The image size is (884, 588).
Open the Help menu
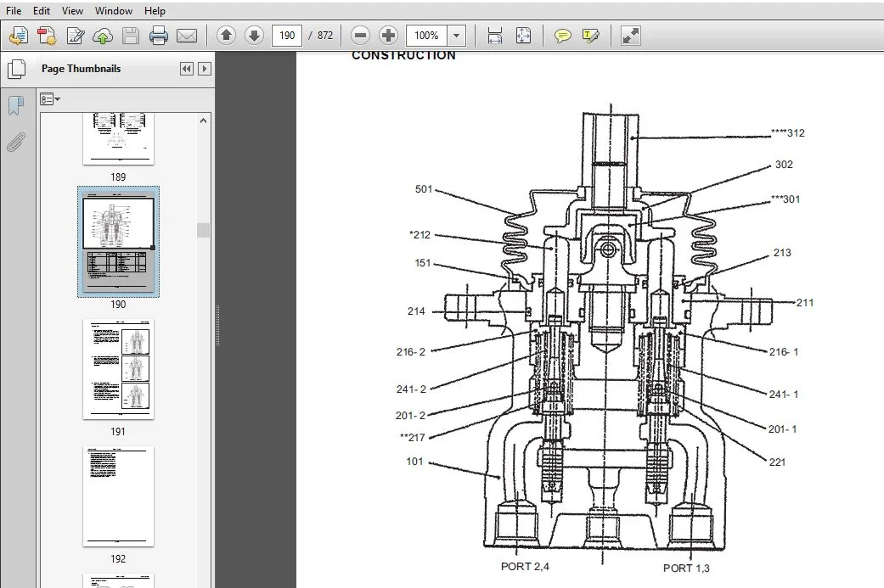(x=155, y=11)
